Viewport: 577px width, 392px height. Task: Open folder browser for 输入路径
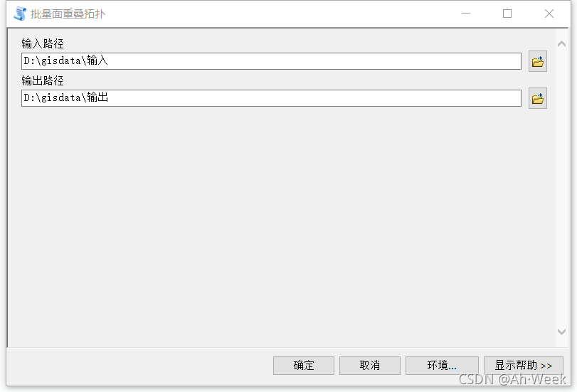click(538, 61)
